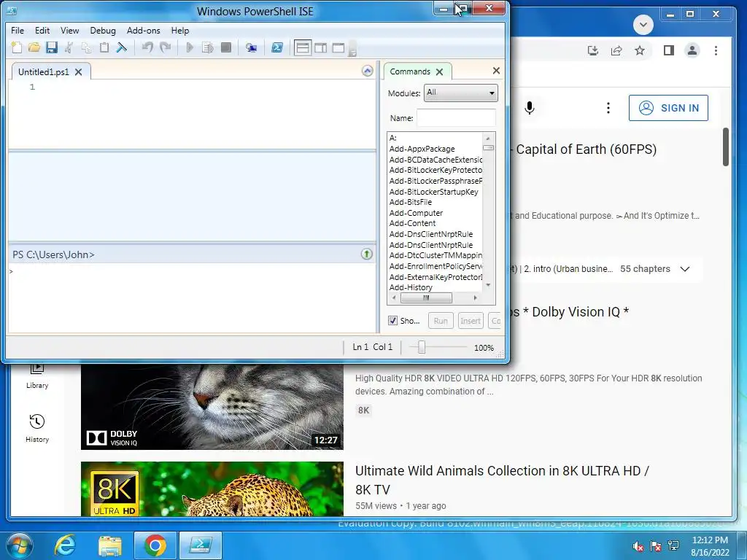Start PowerShell.exe via the blue console icon

tap(277, 47)
